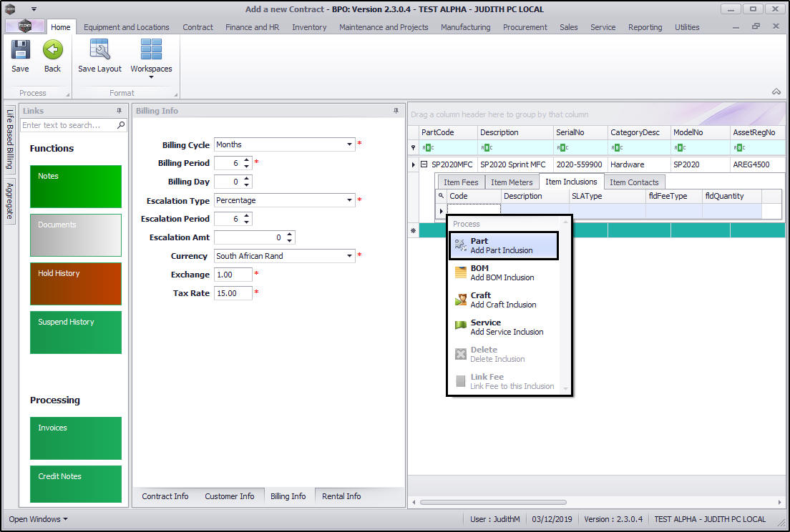Open the Life Based Billing side tab
The width and height of the screenshot is (790, 532).
(x=9, y=139)
